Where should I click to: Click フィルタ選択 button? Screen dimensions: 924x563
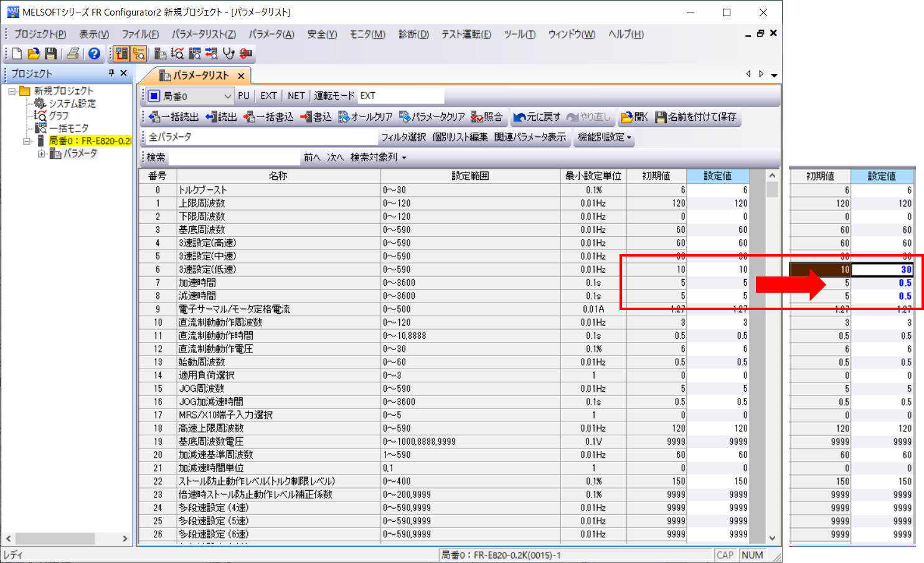point(403,137)
